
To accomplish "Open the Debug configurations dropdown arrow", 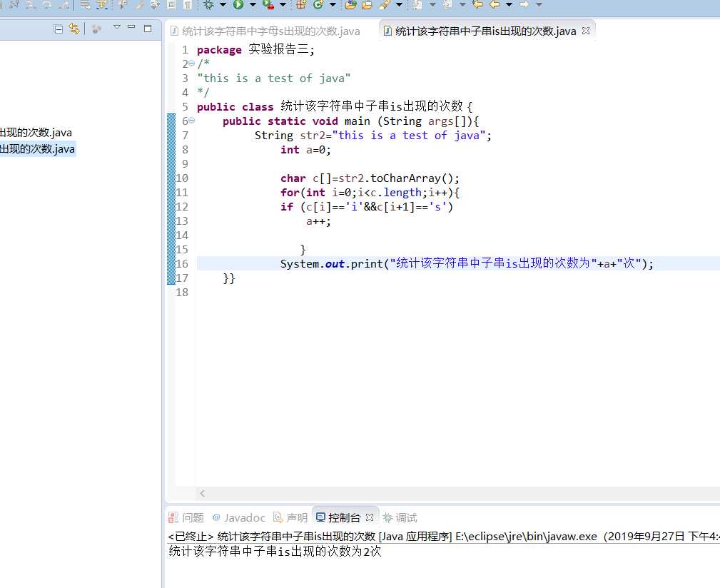I will 223,4.
